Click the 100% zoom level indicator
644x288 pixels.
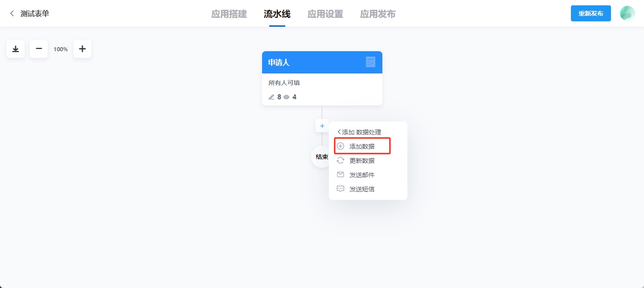(60, 49)
